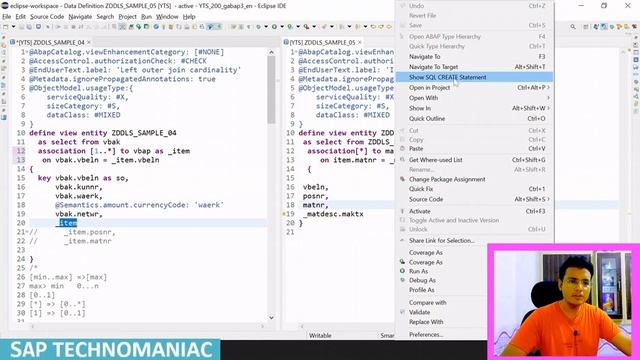The image size is (640, 360).
Task: Open the Navigate menu
Action: coord(80,17)
